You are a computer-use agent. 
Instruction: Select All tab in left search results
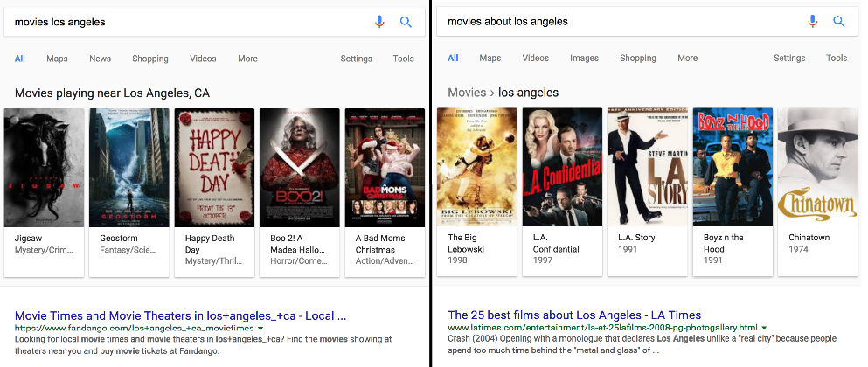(x=20, y=59)
